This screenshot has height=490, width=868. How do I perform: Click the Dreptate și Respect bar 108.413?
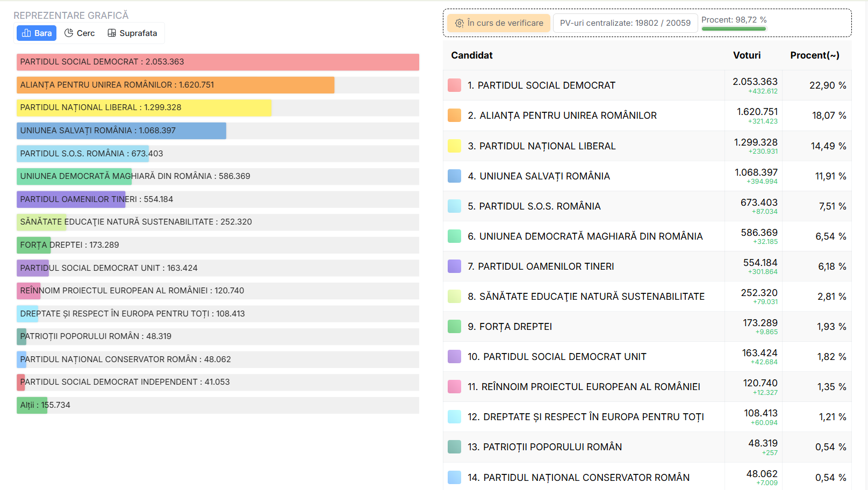(27, 314)
